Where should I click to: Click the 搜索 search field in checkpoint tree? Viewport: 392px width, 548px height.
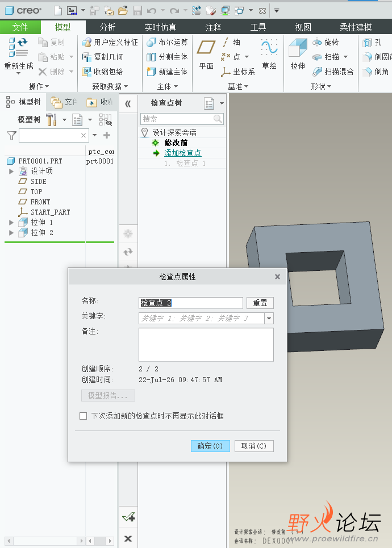point(182,119)
